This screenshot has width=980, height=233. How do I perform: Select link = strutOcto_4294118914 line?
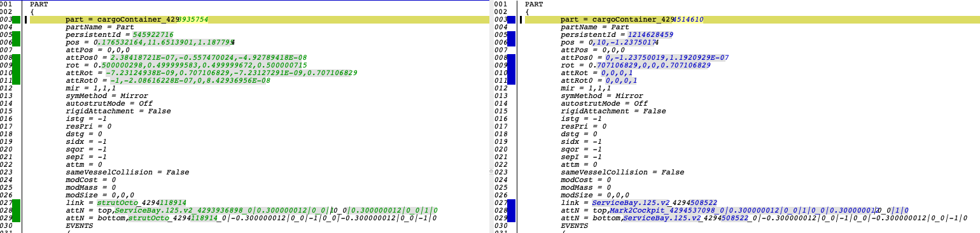pos(126,202)
